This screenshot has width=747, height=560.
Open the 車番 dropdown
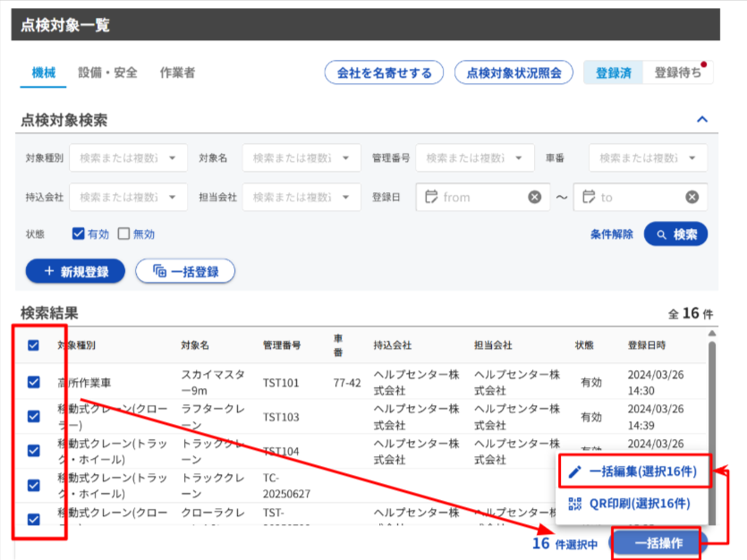coord(648,158)
